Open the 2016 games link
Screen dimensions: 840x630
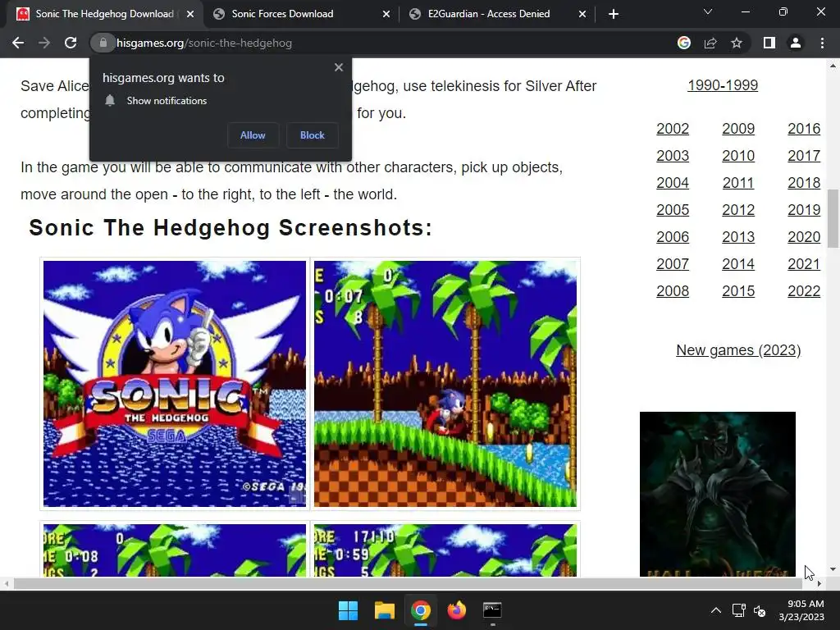[804, 129]
